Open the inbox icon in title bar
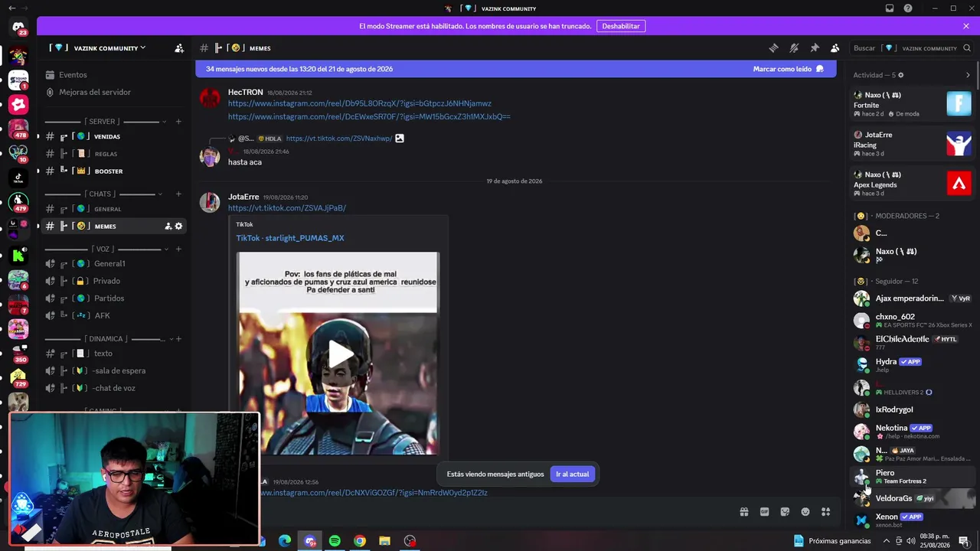This screenshot has height=551, width=980. point(890,8)
